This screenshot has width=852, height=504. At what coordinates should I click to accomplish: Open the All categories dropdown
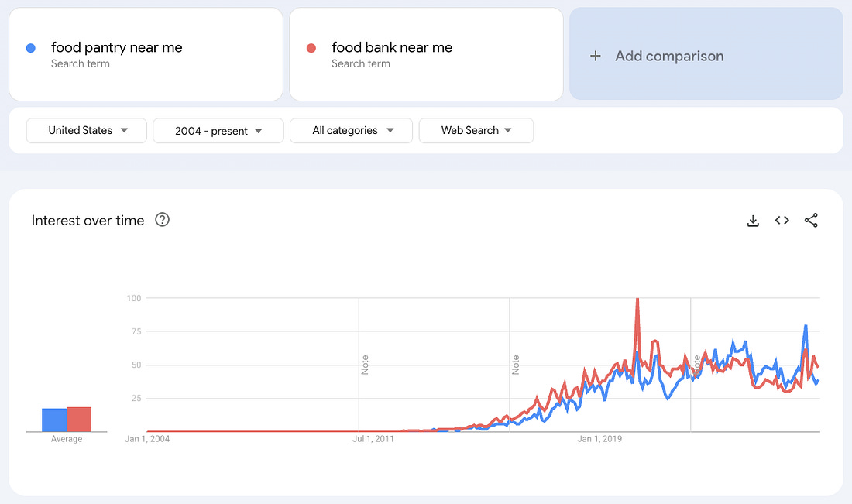[352, 131]
